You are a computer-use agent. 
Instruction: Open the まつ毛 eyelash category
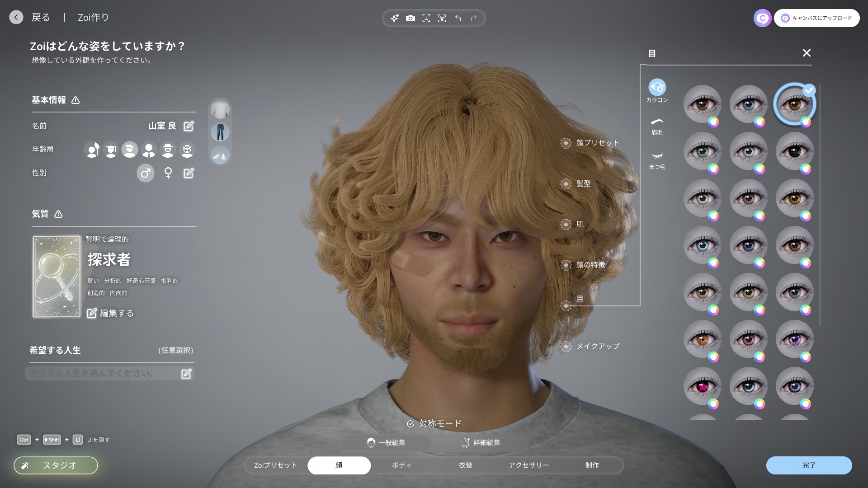657,160
